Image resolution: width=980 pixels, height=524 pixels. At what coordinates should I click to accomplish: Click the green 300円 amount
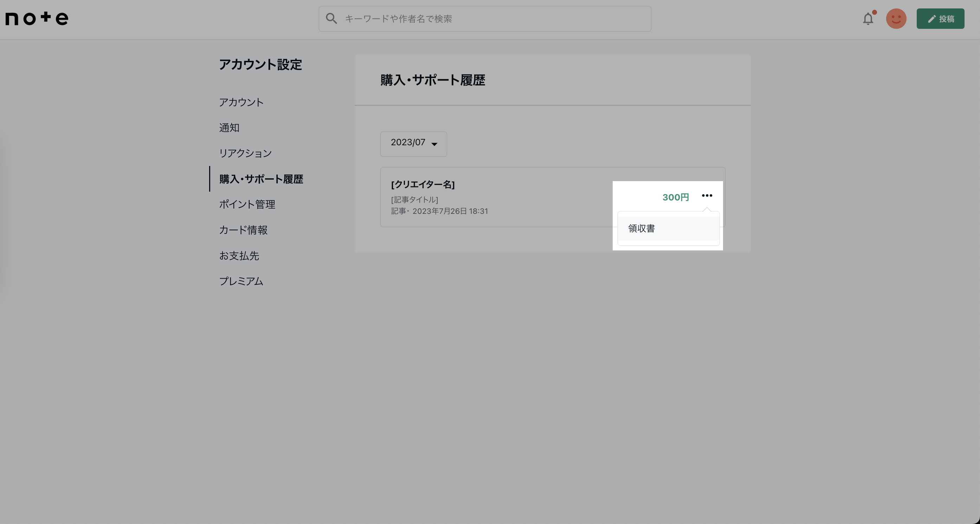pyautogui.click(x=675, y=197)
